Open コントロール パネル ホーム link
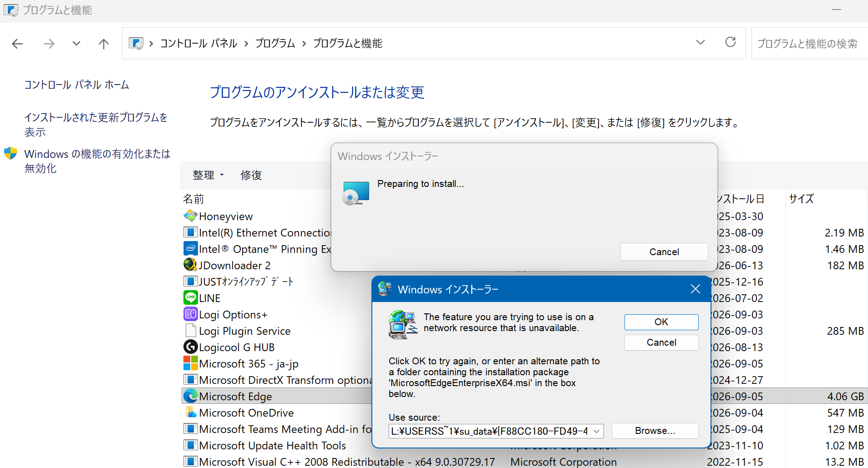Image resolution: width=868 pixels, height=468 pixels. [x=76, y=85]
